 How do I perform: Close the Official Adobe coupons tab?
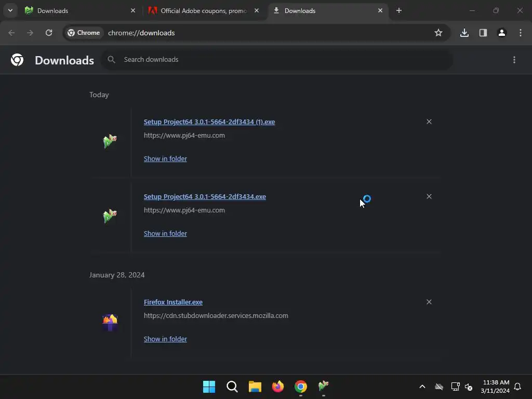point(257,10)
